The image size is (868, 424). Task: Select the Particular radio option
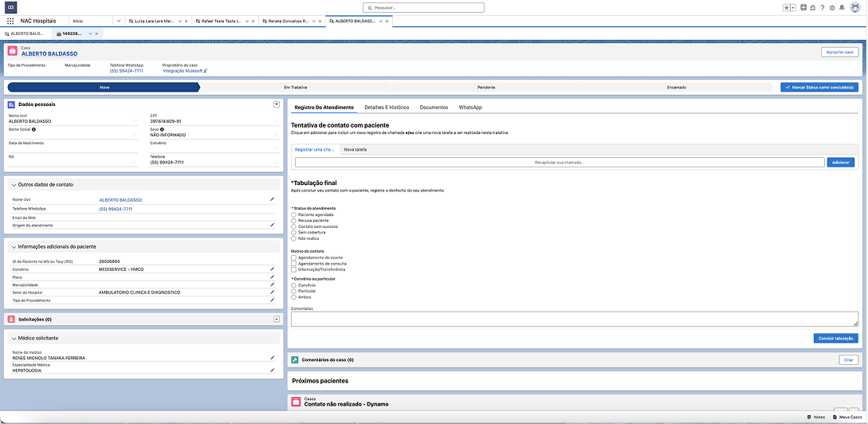coord(294,291)
